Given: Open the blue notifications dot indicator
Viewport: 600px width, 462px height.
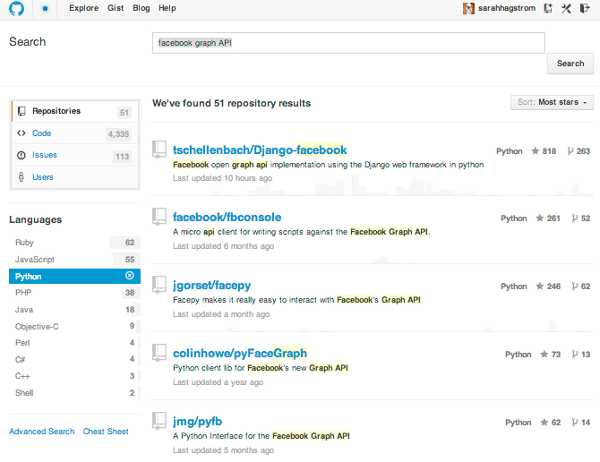Looking at the screenshot, I should [x=45, y=8].
